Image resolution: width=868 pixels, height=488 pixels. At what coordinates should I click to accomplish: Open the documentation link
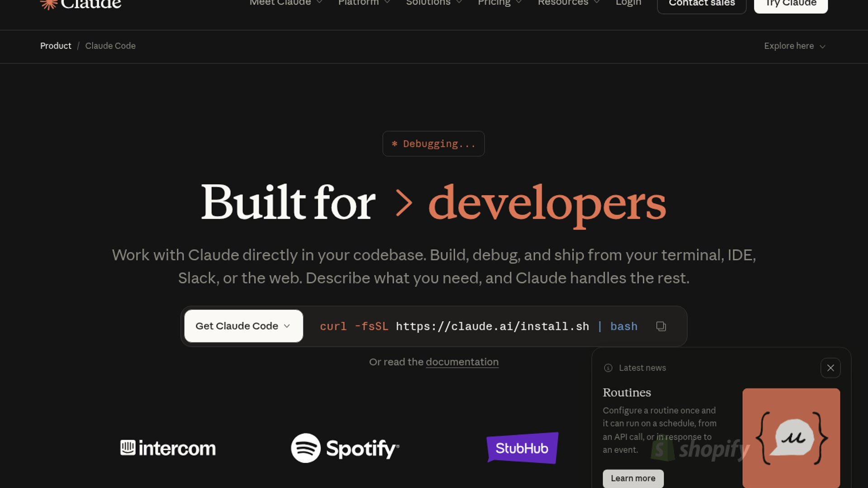[462, 362]
